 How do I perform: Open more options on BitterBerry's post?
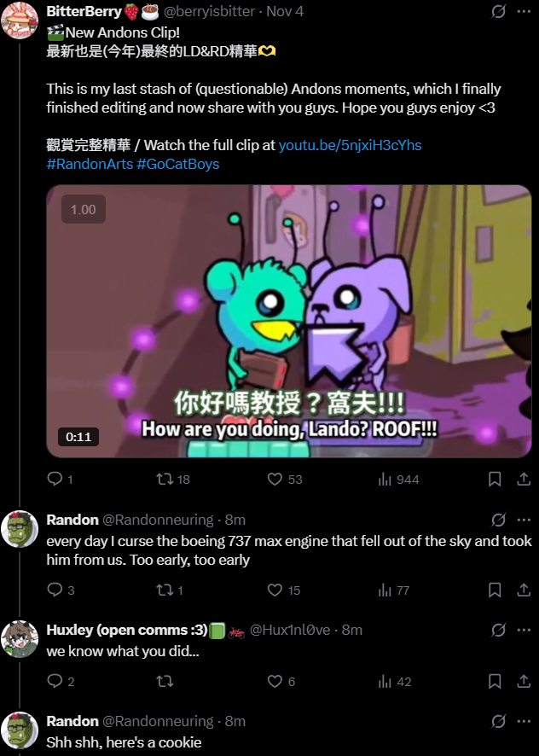click(524, 11)
